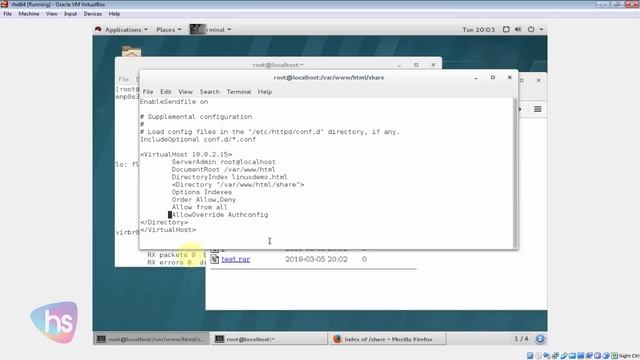The height and width of the screenshot is (360, 640).
Task: Expand the system menu arrow beside power icon
Action: [x=541, y=29]
